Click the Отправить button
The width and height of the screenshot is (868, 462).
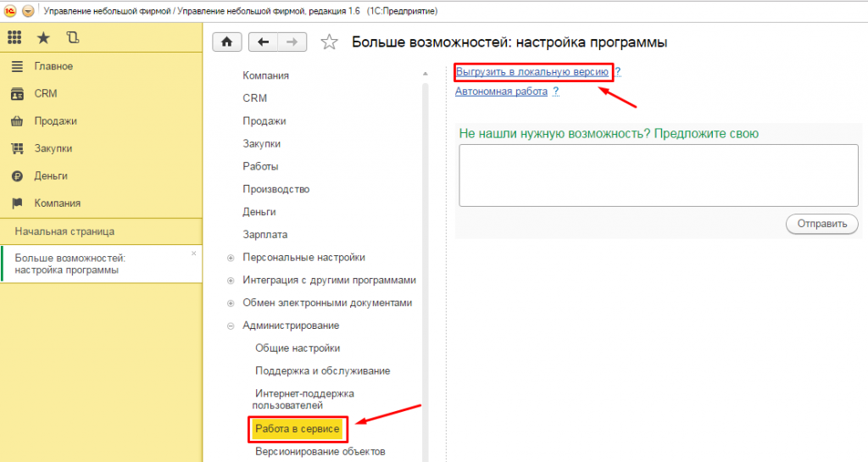822,224
